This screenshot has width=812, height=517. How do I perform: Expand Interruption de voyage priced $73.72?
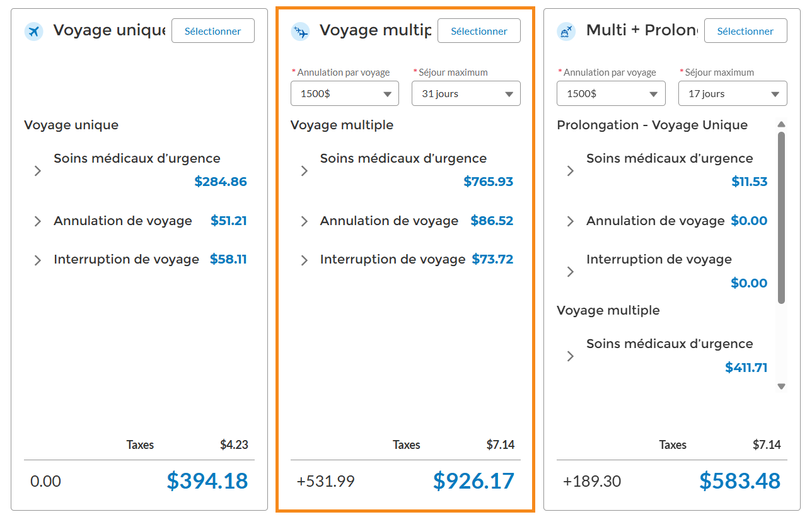[304, 260]
